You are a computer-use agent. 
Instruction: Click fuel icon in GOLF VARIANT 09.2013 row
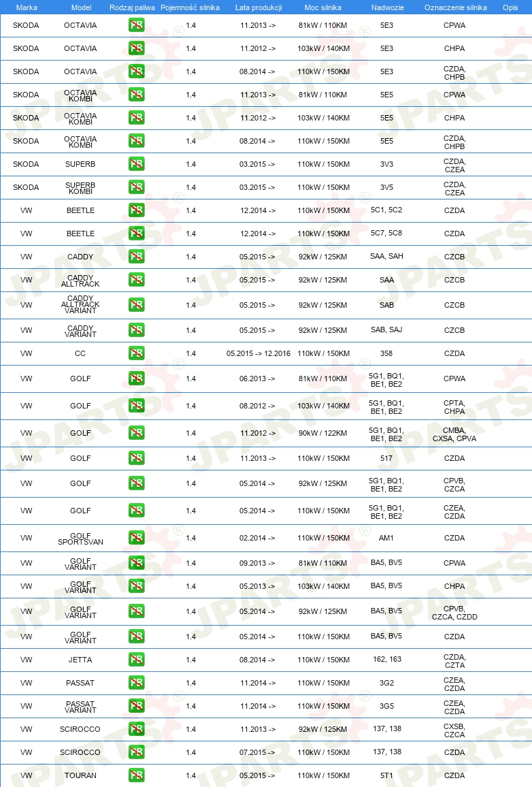point(136,562)
